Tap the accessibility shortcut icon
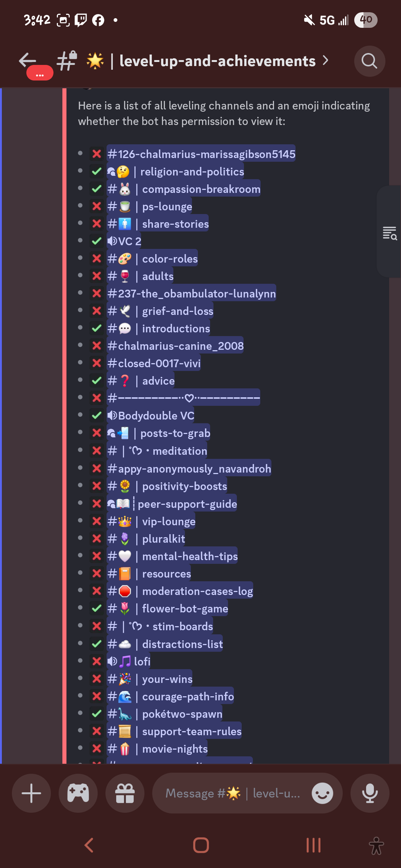This screenshot has width=401, height=868. coord(376,845)
